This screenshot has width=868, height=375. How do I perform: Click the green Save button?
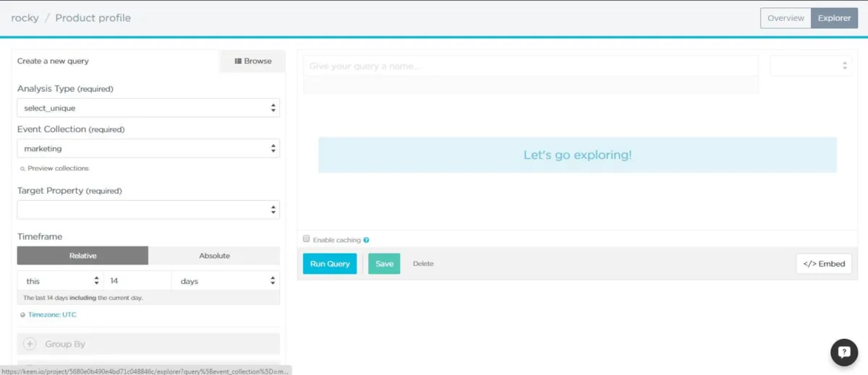coord(384,264)
